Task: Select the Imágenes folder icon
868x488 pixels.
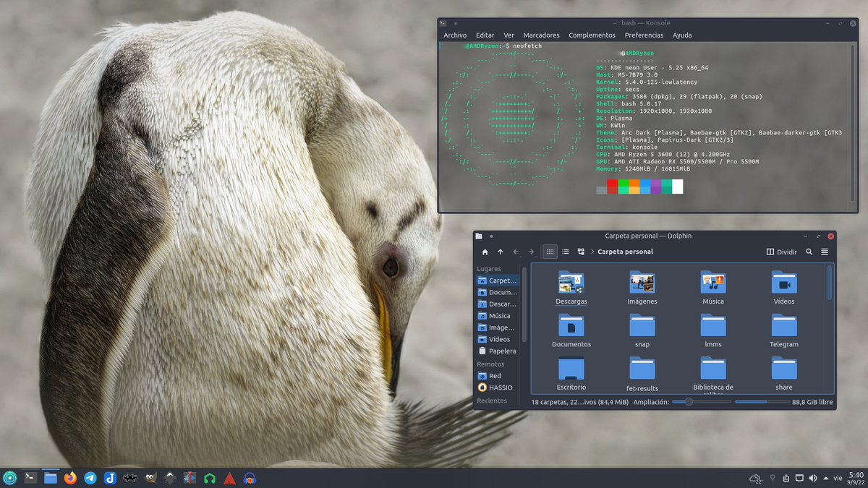Action: coord(642,283)
